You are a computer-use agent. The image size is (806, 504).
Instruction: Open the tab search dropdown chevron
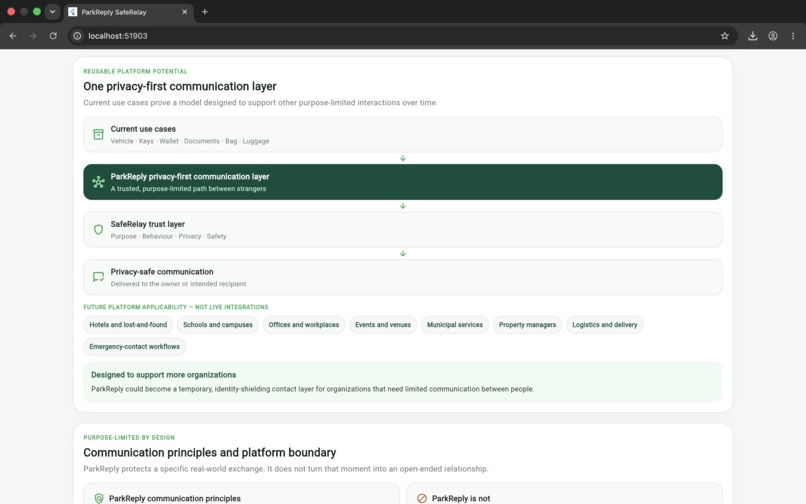coord(52,12)
